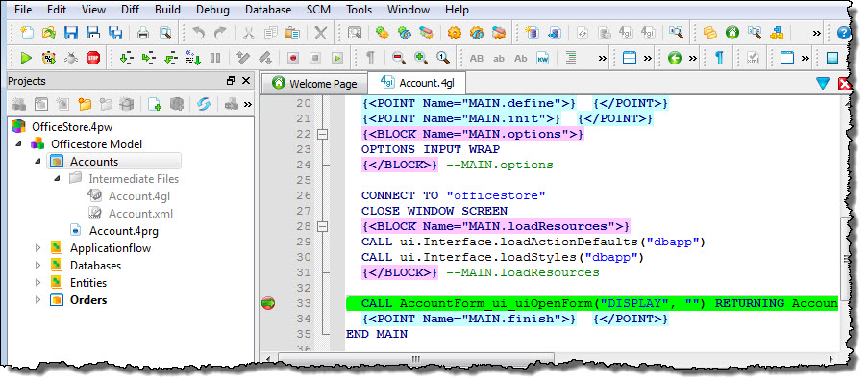This screenshot has width=868, height=384.
Task: Open Print Preview magnifier-page icon
Action: (165, 34)
